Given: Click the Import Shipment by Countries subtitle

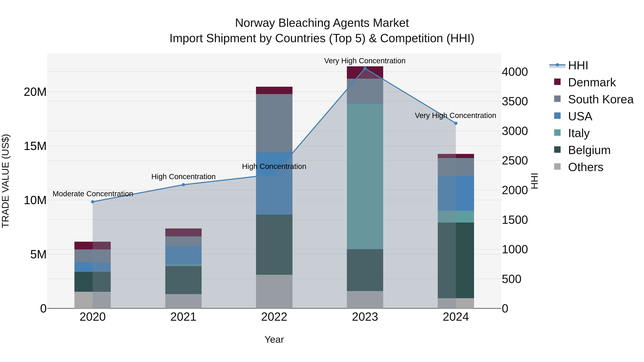Looking at the screenshot, I should point(322,38).
